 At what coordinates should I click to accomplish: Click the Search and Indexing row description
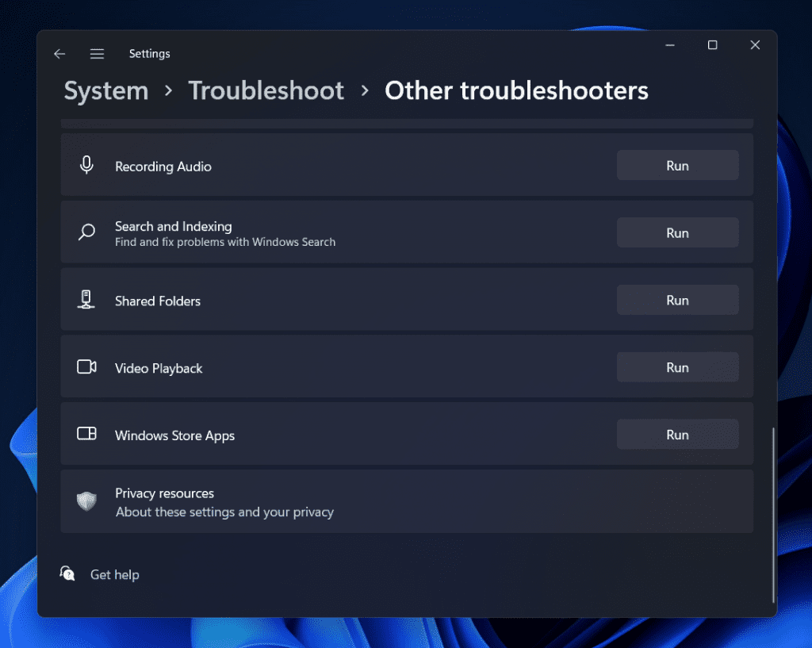[x=224, y=242]
